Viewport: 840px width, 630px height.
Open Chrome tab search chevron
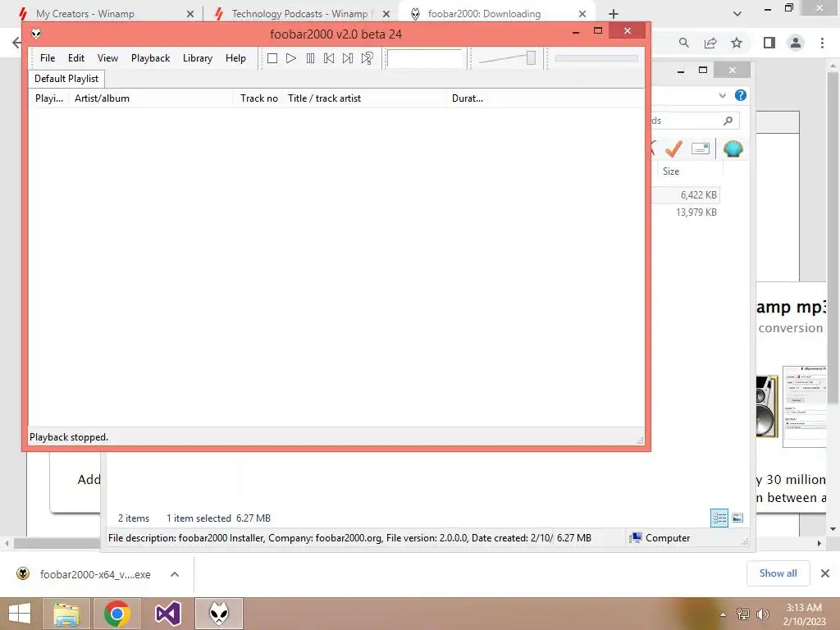pyautogui.click(x=737, y=14)
